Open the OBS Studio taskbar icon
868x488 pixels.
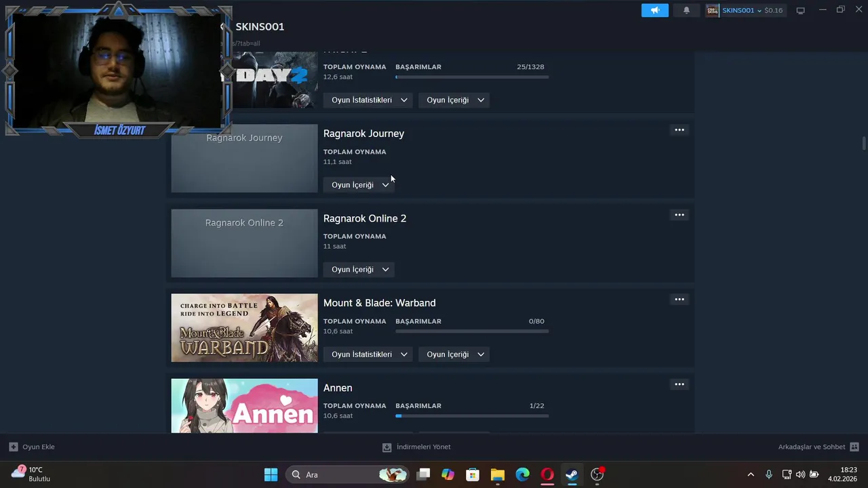[x=597, y=474]
